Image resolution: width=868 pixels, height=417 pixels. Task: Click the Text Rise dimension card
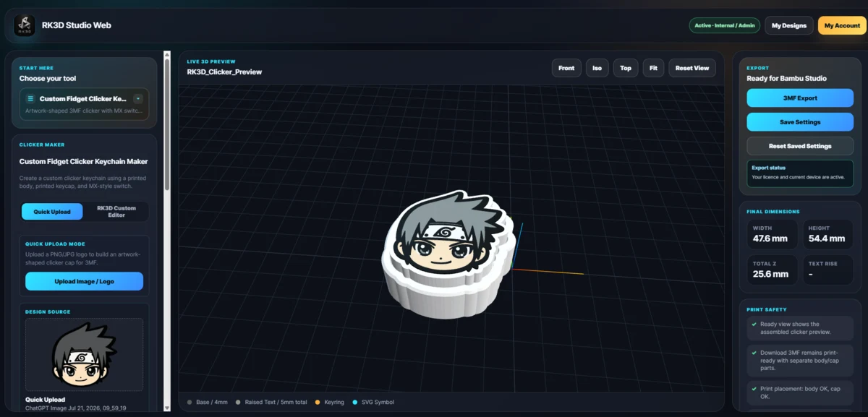click(x=827, y=269)
